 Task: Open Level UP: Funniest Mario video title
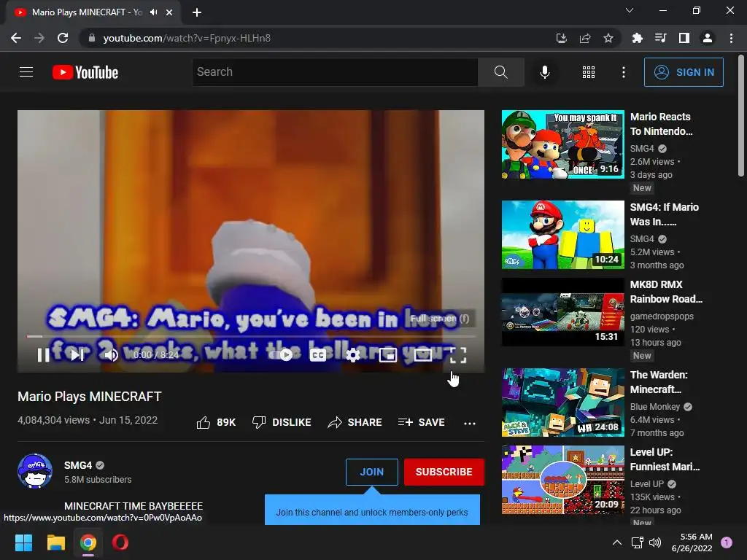(x=665, y=459)
